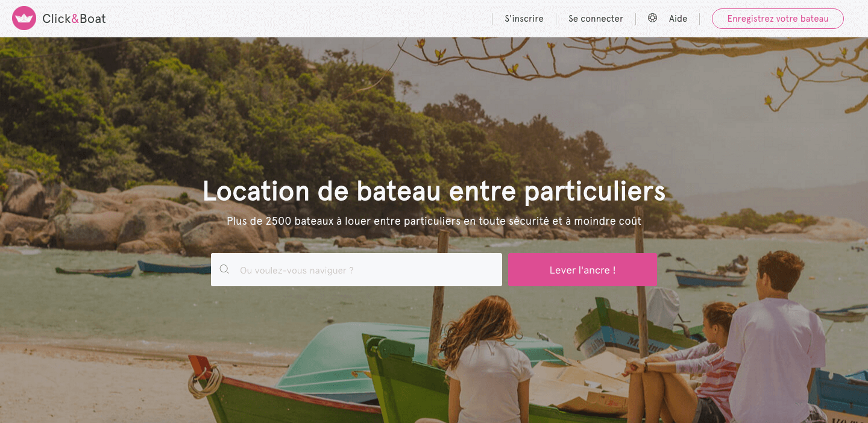Click the magnifying glass search icon

coord(224,269)
